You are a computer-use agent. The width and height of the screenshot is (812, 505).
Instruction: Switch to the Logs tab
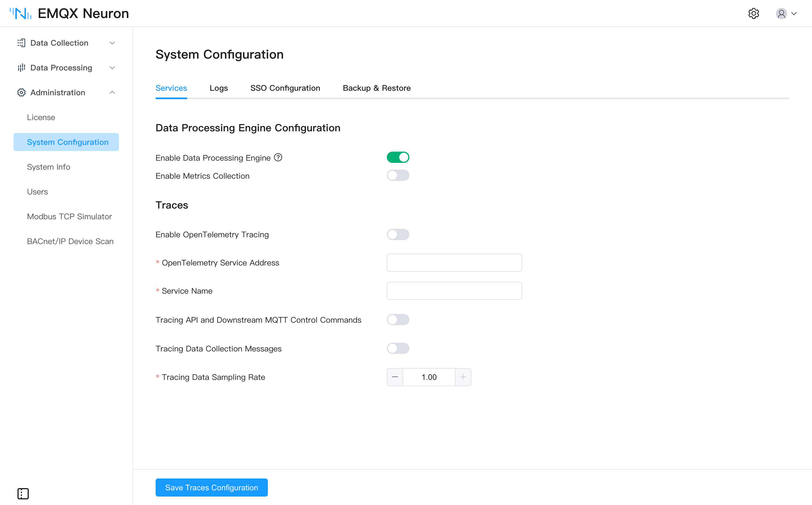[219, 88]
